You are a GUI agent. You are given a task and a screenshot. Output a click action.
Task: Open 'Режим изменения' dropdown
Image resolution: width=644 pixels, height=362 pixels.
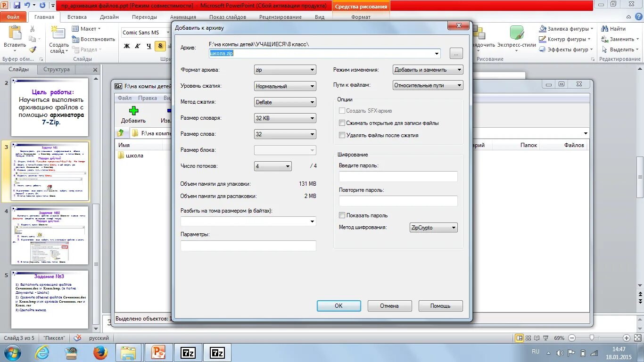point(428,70)
